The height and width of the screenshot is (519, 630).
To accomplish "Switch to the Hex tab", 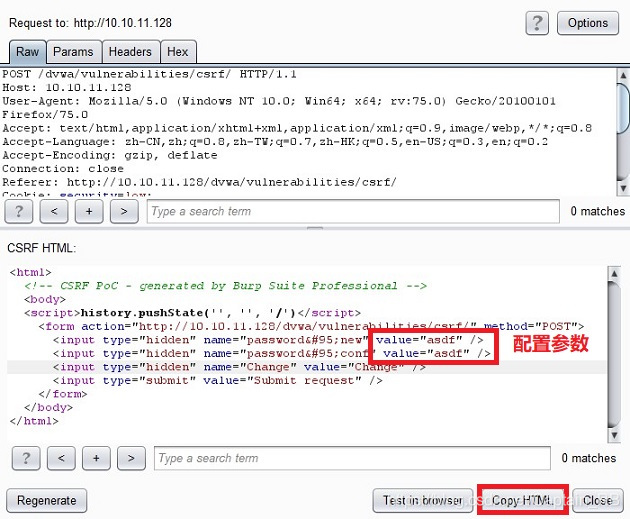I will tap(178, 52).
